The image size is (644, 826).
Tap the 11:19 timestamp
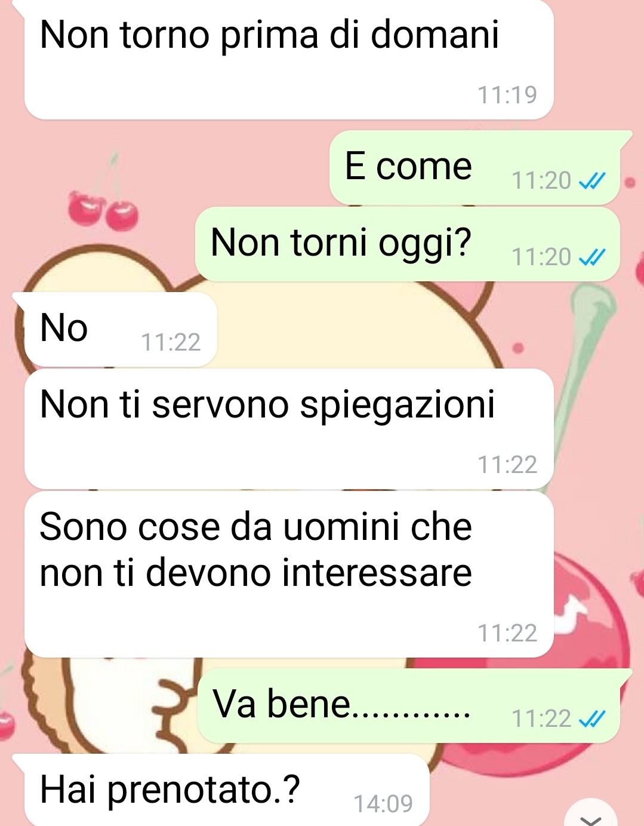507,95
